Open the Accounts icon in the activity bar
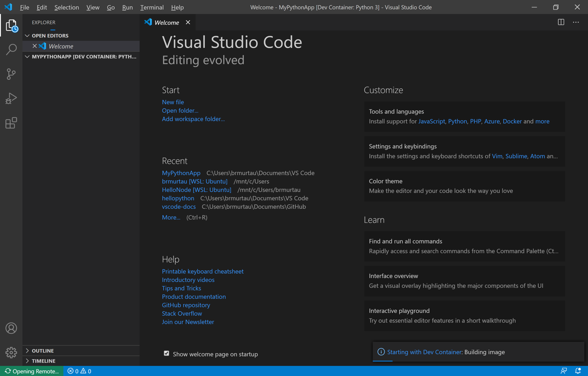The image size is (588, 376). [x=11, y=328]
